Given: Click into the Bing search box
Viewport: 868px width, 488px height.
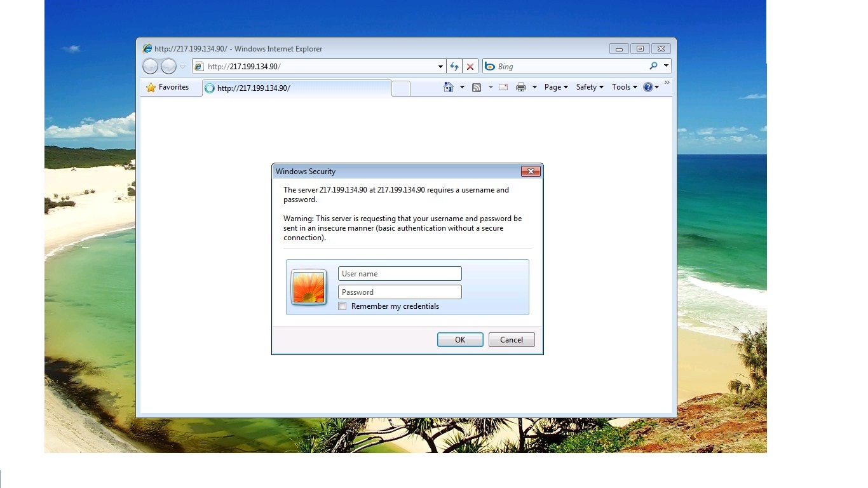Looking at the screenshot, I should [x=571, y=67].
